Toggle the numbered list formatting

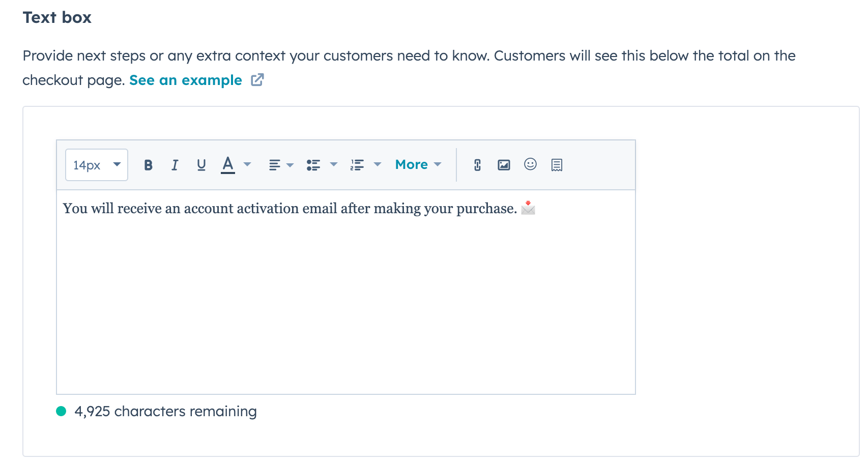[x=357, y=164]
